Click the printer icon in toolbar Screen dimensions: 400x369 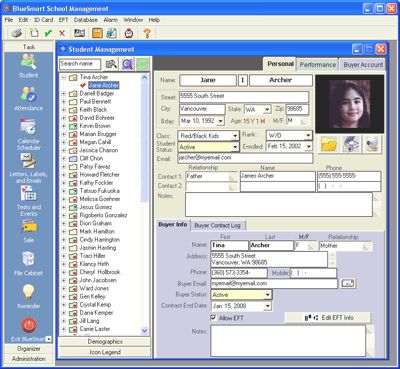point(17,33)
